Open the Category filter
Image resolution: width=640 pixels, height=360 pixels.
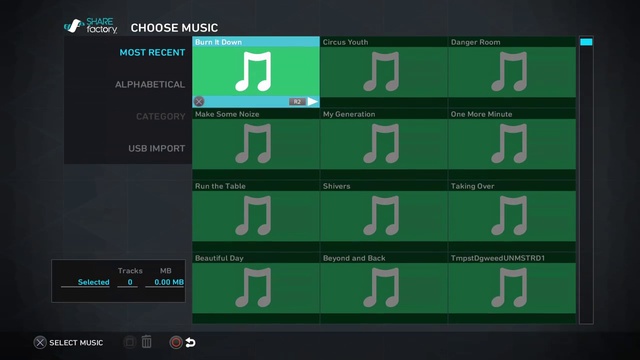160,117
